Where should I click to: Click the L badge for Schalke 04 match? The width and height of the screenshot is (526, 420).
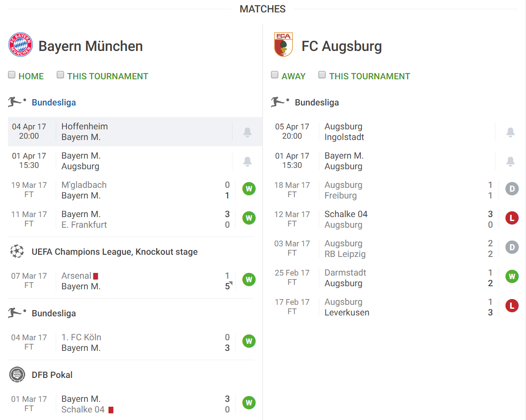point(512,218)
